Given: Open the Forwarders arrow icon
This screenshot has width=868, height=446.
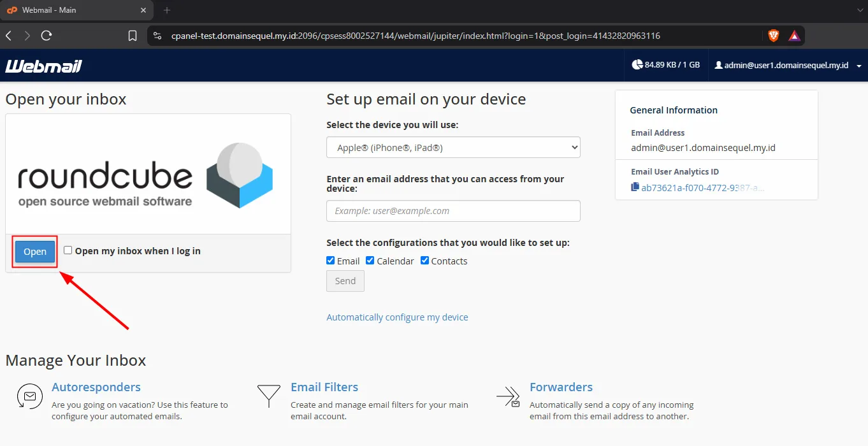Looking at the screenshot, I should [508, 396].
